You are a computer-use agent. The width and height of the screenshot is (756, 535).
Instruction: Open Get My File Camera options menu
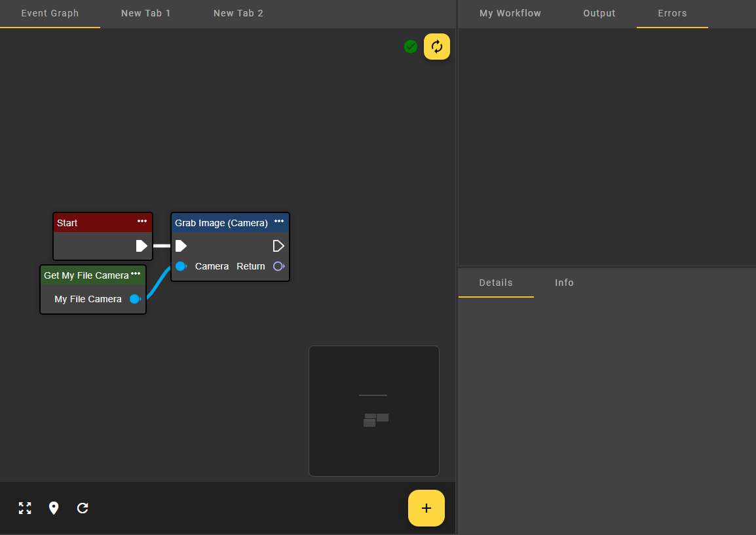coord(136,274)
